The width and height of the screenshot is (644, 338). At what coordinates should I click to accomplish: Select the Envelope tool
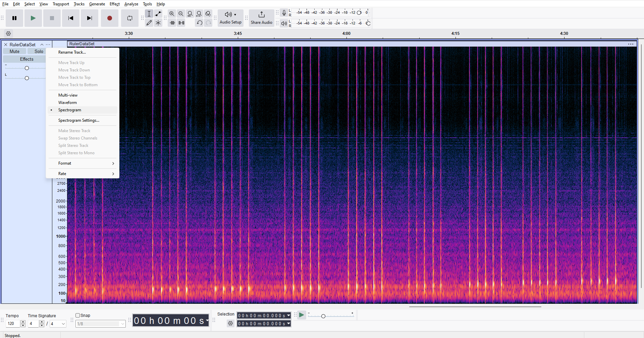pyautogui.click(x=158, y=14)
